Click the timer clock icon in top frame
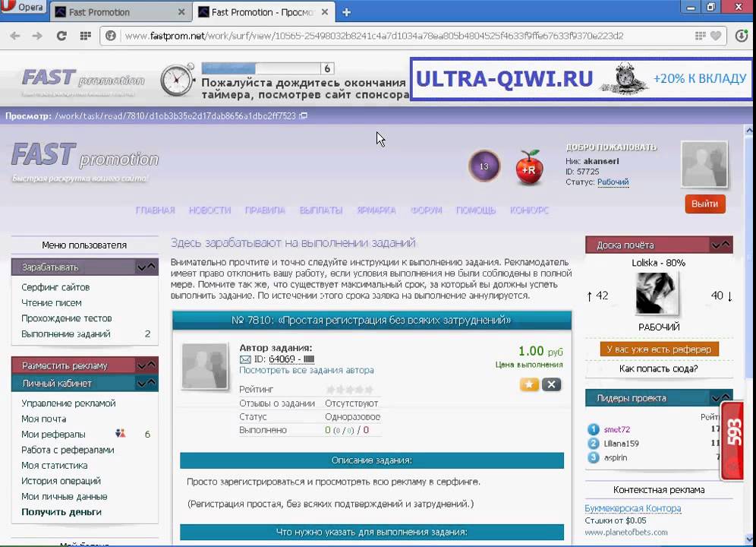 pos(176,79)
